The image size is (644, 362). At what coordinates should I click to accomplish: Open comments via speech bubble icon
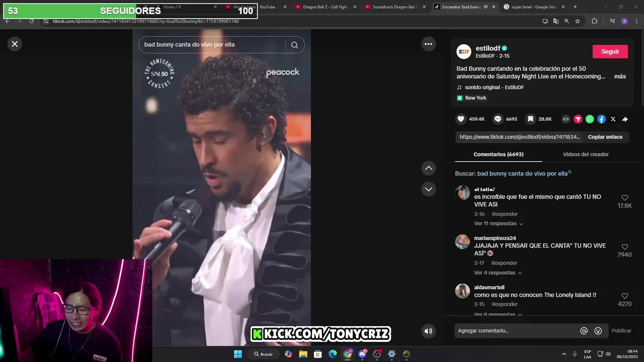(x=498, y=119)
